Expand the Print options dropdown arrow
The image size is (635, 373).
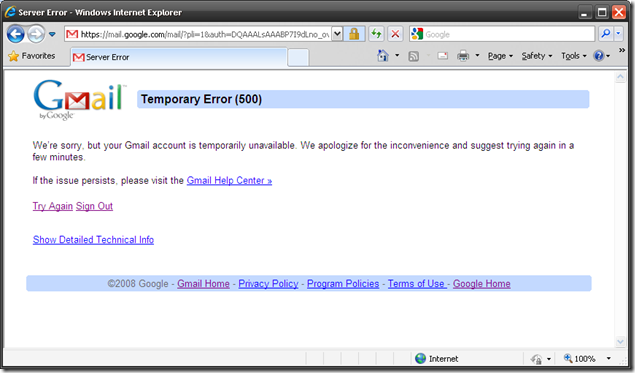[477, 55]
